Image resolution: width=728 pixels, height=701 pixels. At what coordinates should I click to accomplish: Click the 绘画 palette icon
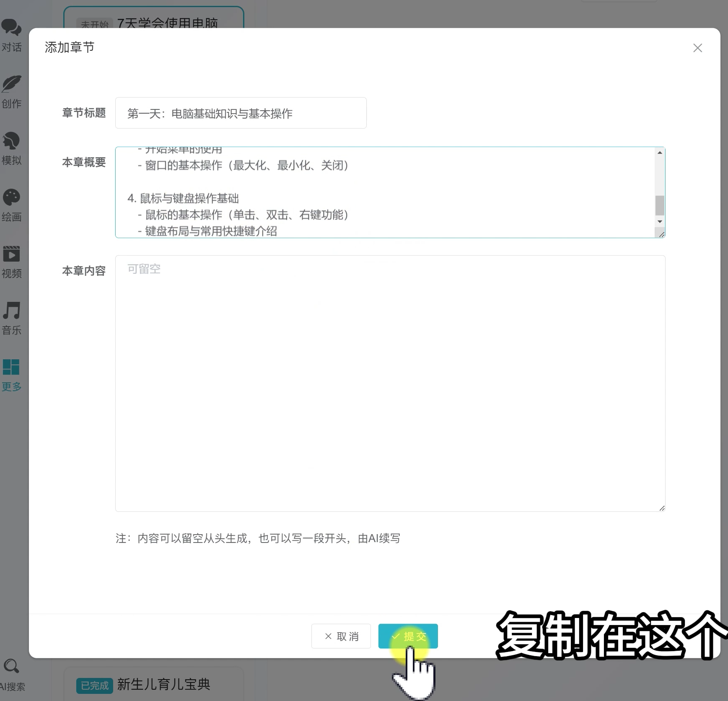pyautogui.click(x=11, y=197)
